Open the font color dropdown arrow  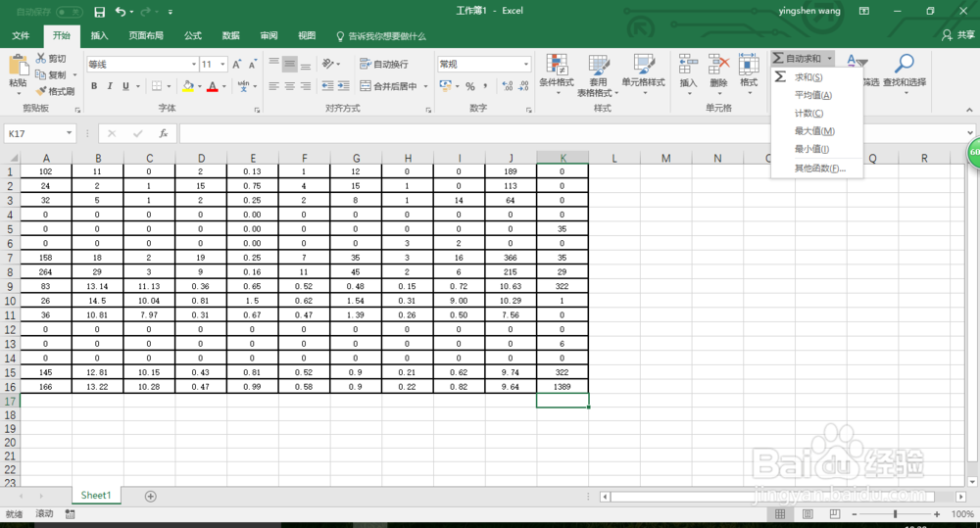[x=223, y=86]
